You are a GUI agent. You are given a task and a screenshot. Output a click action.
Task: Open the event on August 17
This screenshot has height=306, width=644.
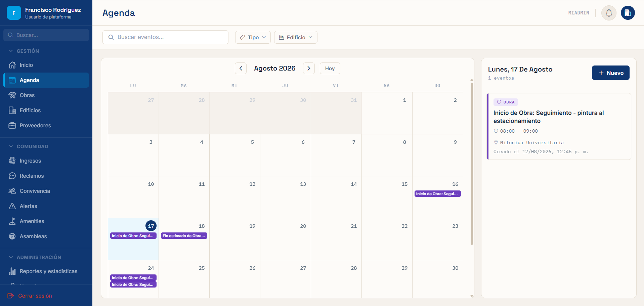pyautogui.click(x=133, y=236)
